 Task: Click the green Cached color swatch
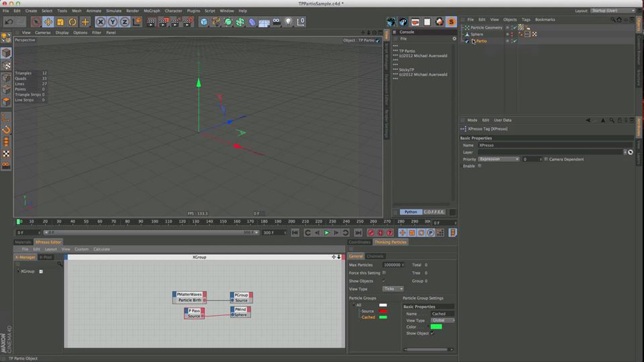tap(383, 317)
